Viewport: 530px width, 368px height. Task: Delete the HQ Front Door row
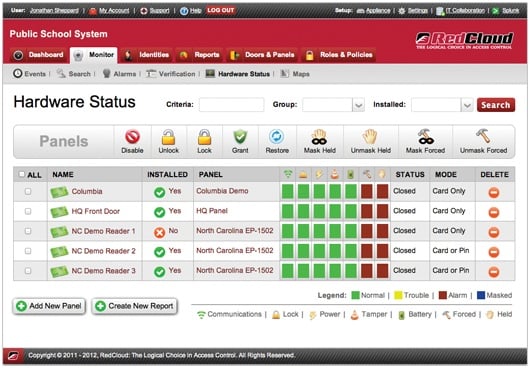[494, 213]
